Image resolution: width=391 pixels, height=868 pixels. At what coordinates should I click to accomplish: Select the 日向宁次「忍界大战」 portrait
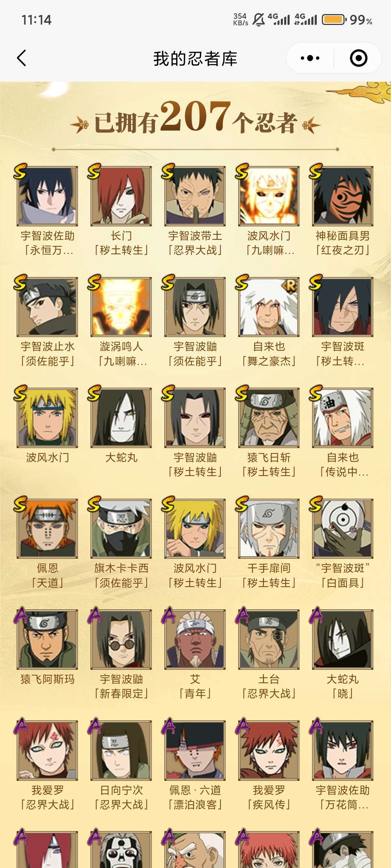(x=121, y=750)
